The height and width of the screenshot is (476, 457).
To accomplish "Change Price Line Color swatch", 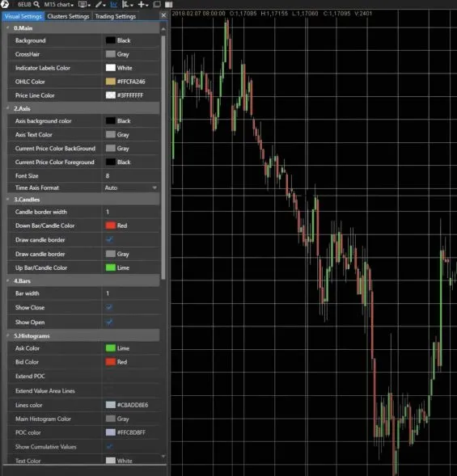I will point(110,95).
